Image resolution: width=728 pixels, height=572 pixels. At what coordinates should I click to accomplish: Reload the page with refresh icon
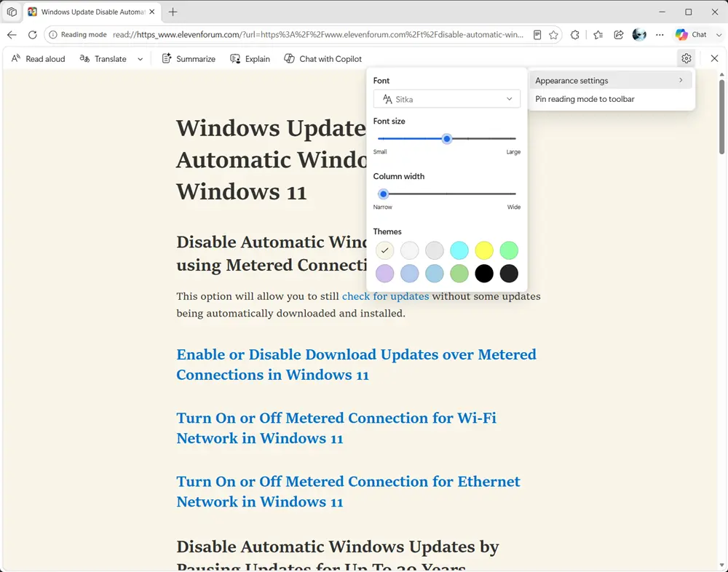(x=32, y=35)
